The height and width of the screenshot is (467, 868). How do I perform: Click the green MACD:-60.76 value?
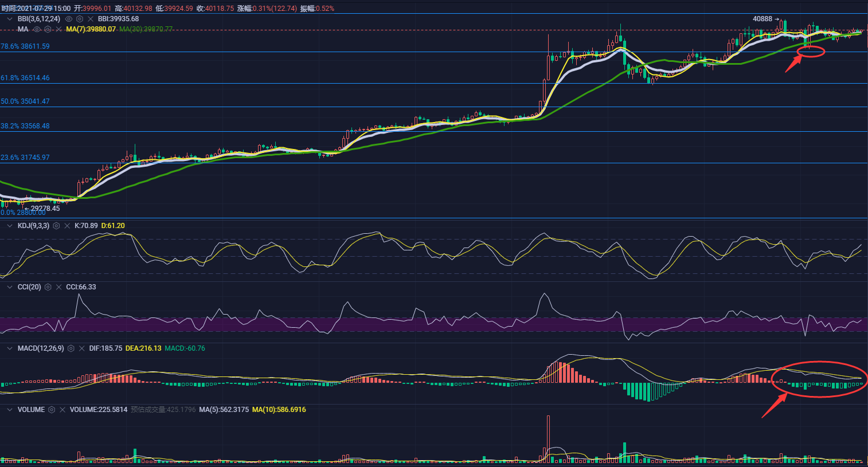pyautogui.click(x=185, y=348)
